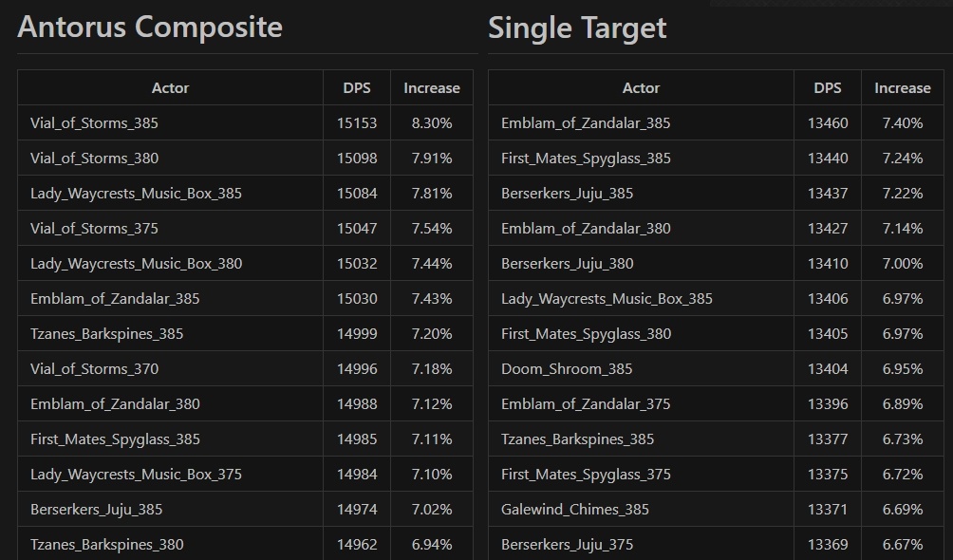This screenshot has width=953, height=560.
Task: Select the Lady_Waycrests_Music_Box_380 actor cell
Action: tap(136, 264)
